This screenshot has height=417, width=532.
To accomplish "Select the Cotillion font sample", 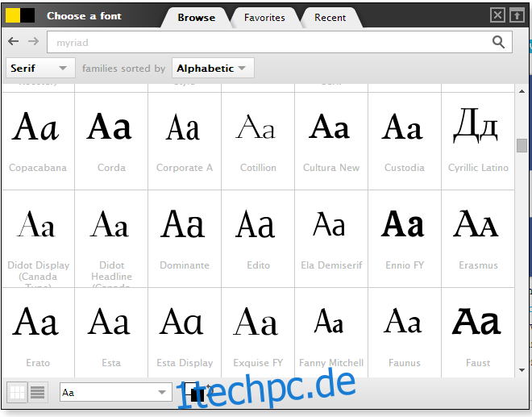I will click(x=258, y=141).
